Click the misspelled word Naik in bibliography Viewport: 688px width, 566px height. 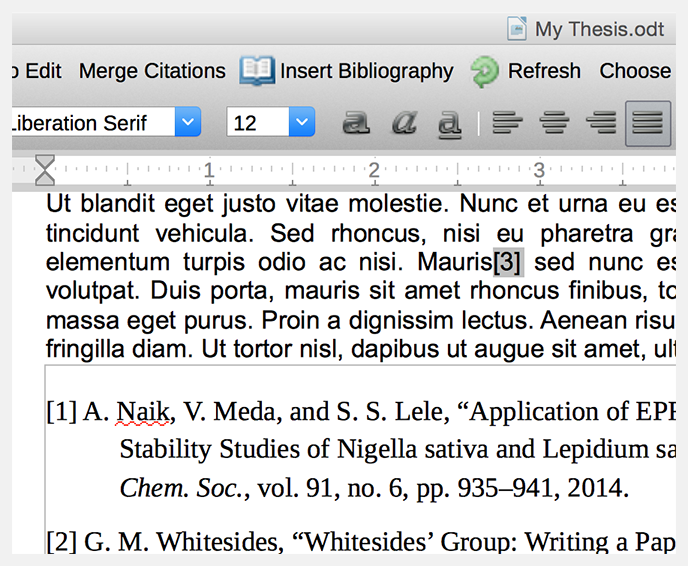[138, 412]
